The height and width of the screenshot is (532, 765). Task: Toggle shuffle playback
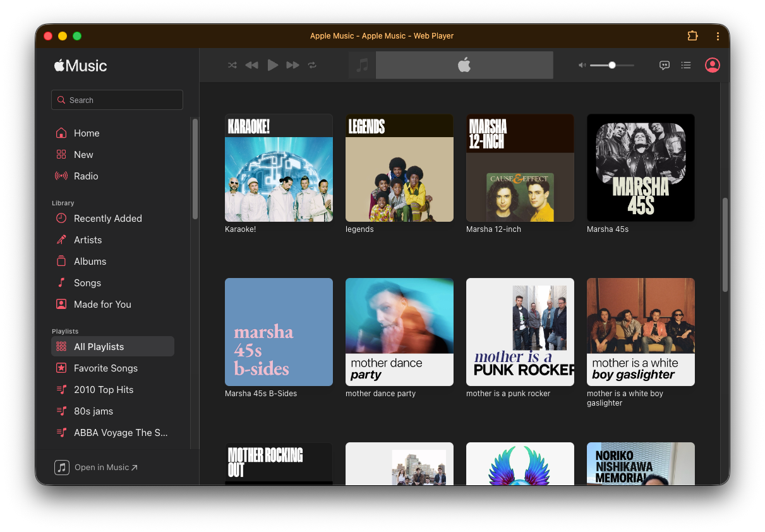(x=232, y=65)
